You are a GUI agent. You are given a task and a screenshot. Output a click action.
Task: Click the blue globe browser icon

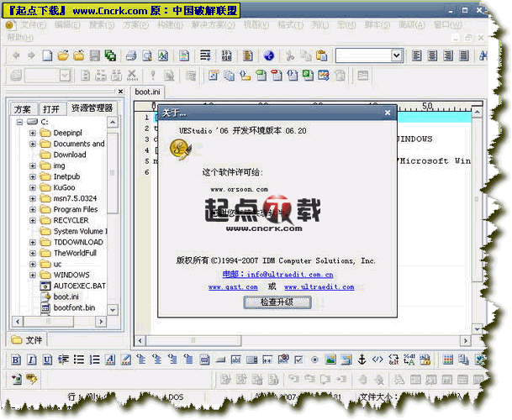pos(269,55)
